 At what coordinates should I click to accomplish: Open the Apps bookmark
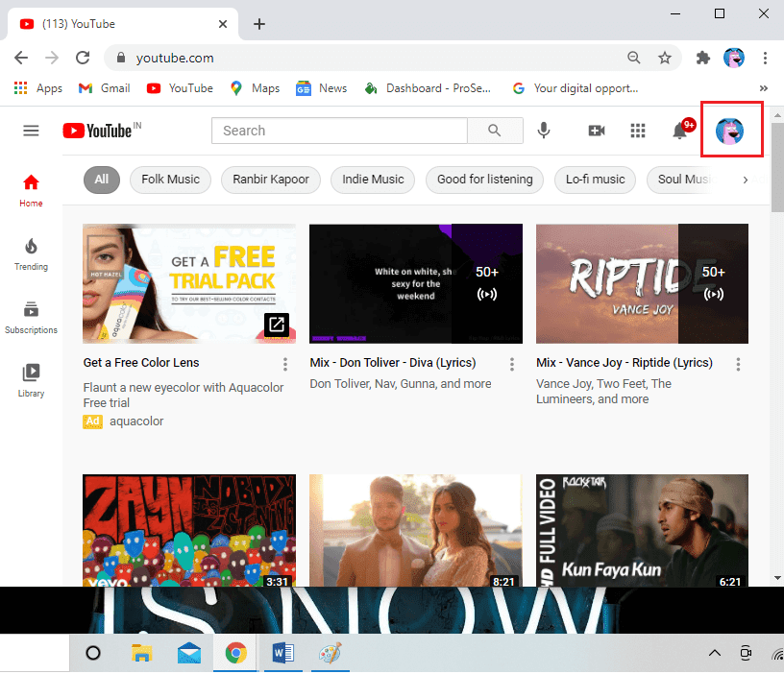pyautogui.click(x=38, y=88)
